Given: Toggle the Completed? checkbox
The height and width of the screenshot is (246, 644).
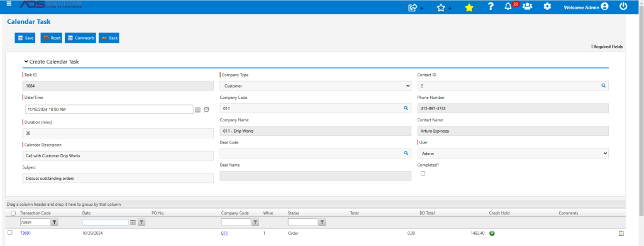Looking at the screenshot, I should coord(423,173).
